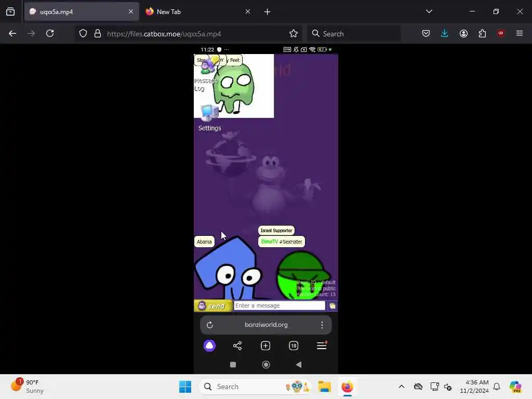Click the Android back triangle button
This screenshot has width=532, height=399.
(x=299, y=365)
